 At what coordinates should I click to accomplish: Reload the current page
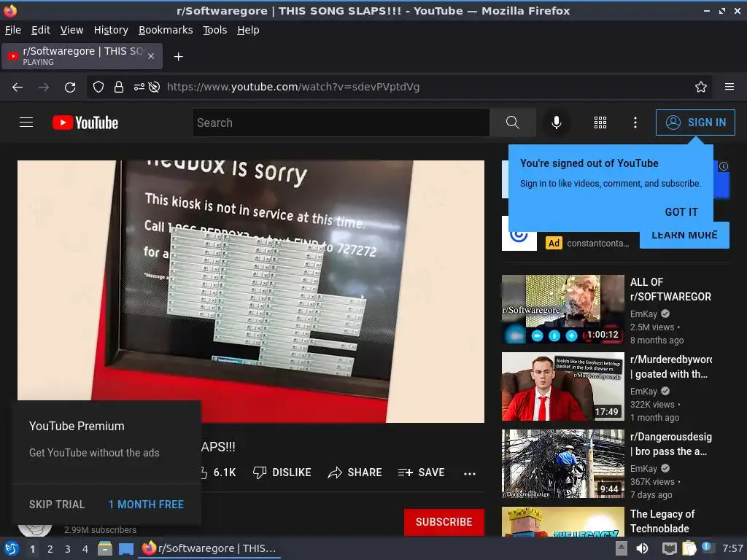click(x=70, y=87)
